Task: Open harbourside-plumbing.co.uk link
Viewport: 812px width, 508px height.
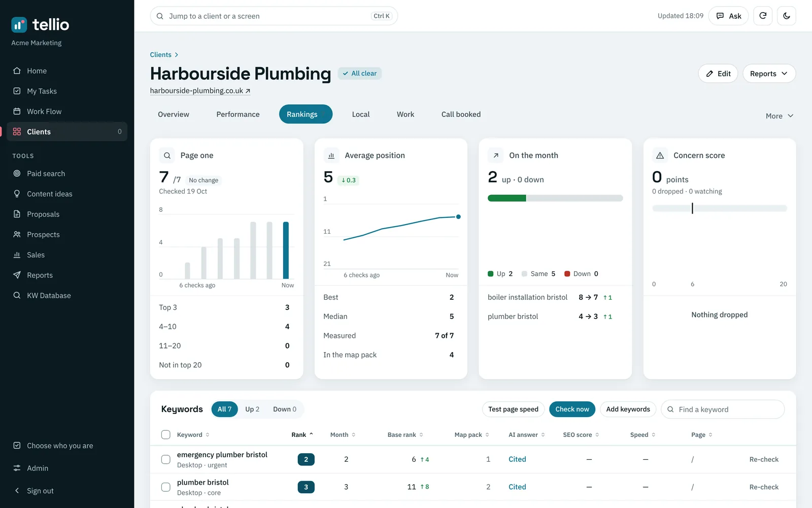Action: 200,91
